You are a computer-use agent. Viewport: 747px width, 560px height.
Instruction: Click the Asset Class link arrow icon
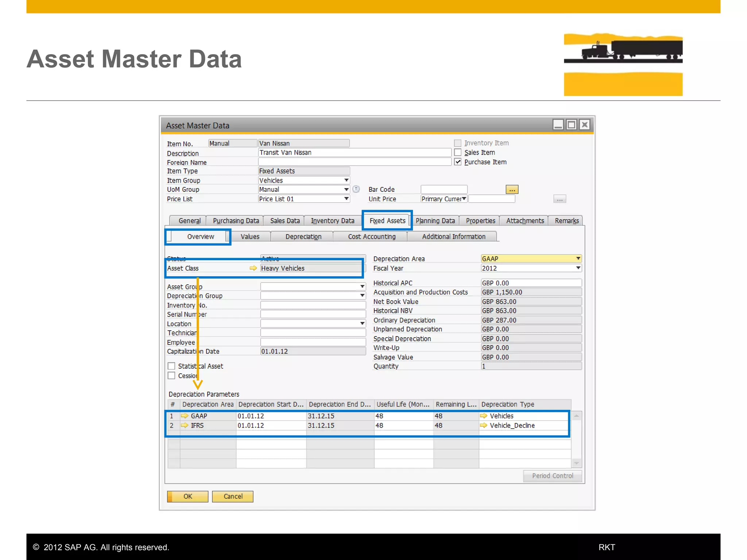tap(253, 268)
